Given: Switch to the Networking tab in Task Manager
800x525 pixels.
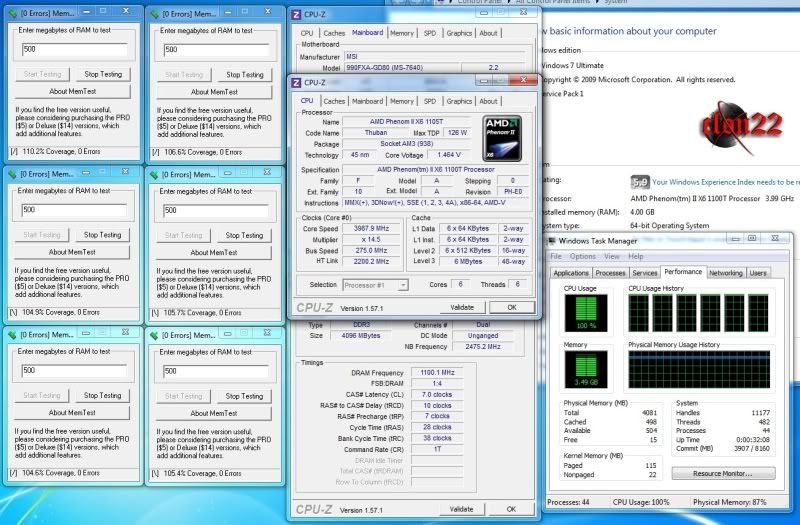Looking at the screenshot, I should (x=725, y=273).
